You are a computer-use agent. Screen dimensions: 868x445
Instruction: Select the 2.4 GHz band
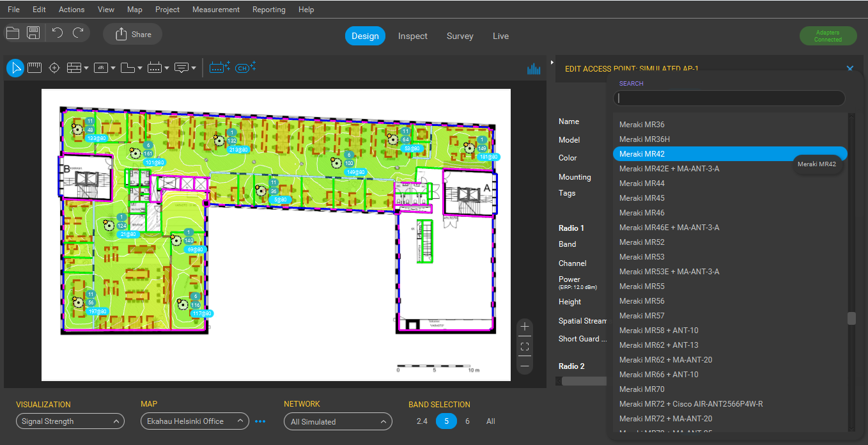tap(422, 421)
